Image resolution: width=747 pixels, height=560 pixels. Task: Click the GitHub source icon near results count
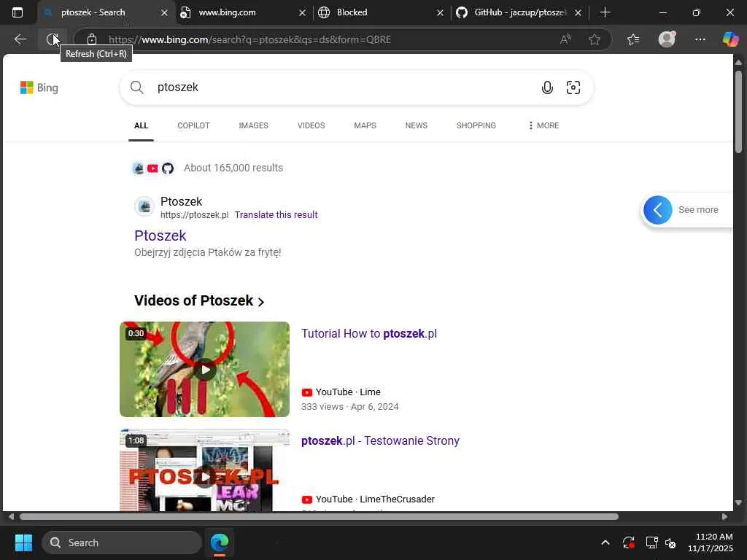[168, 168]
